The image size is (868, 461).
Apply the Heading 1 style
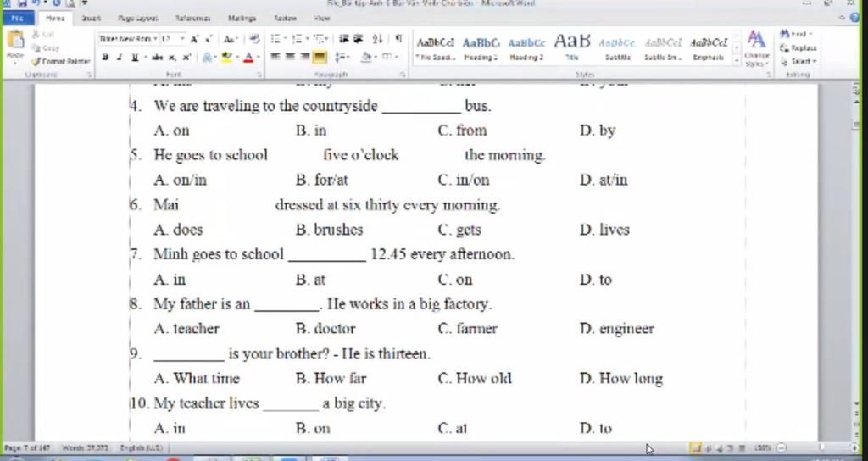[x=481, y=48]
